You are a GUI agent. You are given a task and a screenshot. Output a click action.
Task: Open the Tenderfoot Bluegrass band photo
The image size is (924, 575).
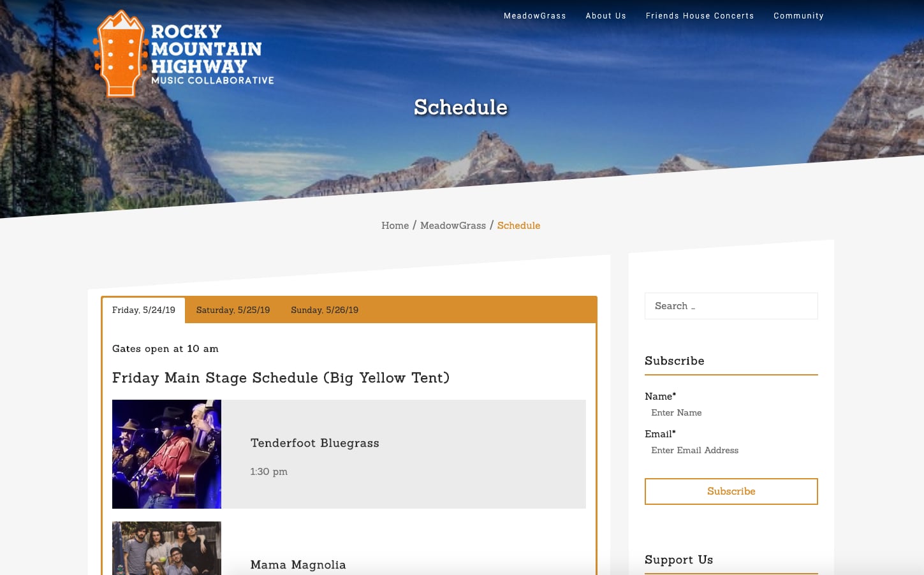[x=166, y=454]
